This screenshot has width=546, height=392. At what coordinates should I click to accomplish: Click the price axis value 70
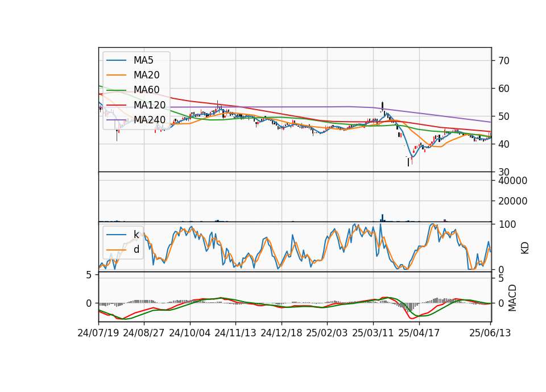pyautogui.click(x=504, y=61)
